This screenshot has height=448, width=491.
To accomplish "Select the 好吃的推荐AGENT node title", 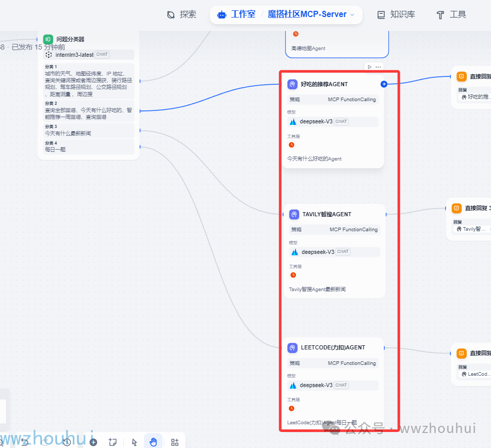I will (324, 84).
